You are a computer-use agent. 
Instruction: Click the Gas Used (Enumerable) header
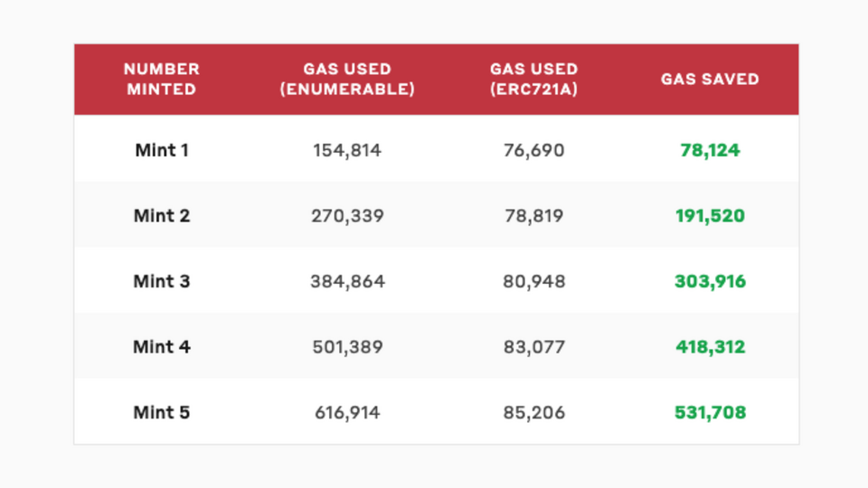point(347,79)
